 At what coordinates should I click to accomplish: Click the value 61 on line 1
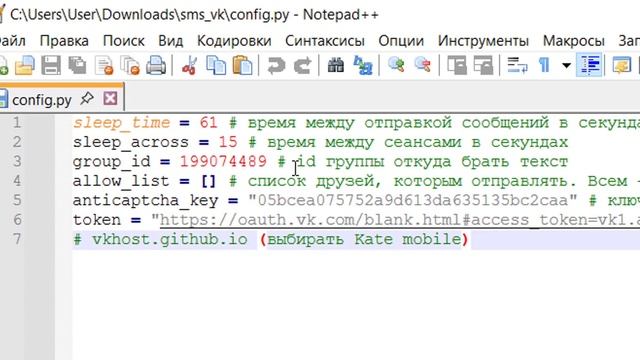point(209,122)
